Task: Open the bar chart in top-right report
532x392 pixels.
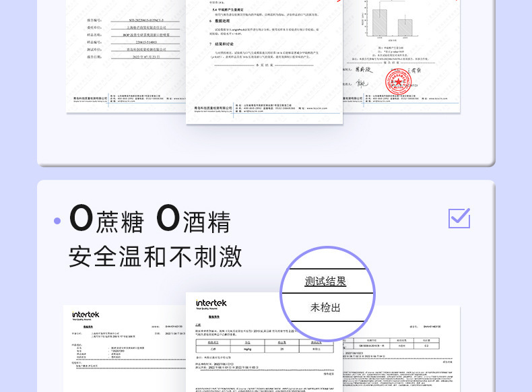Action: (390, 20)
